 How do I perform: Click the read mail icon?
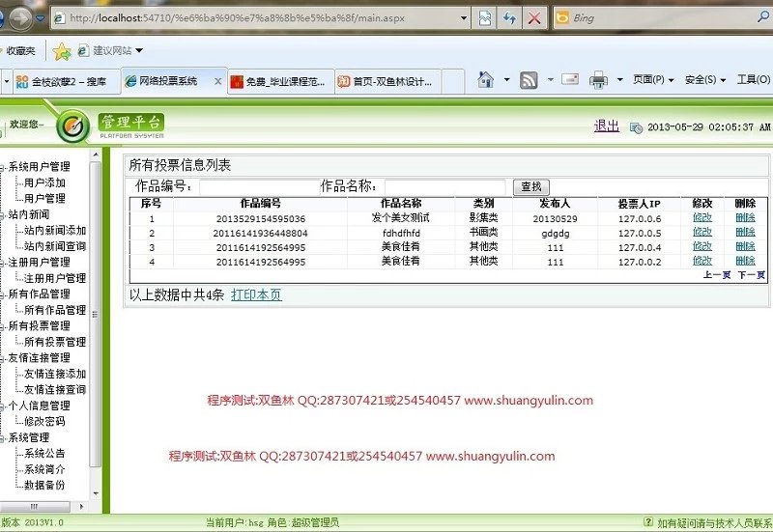[x=570, y=79]
